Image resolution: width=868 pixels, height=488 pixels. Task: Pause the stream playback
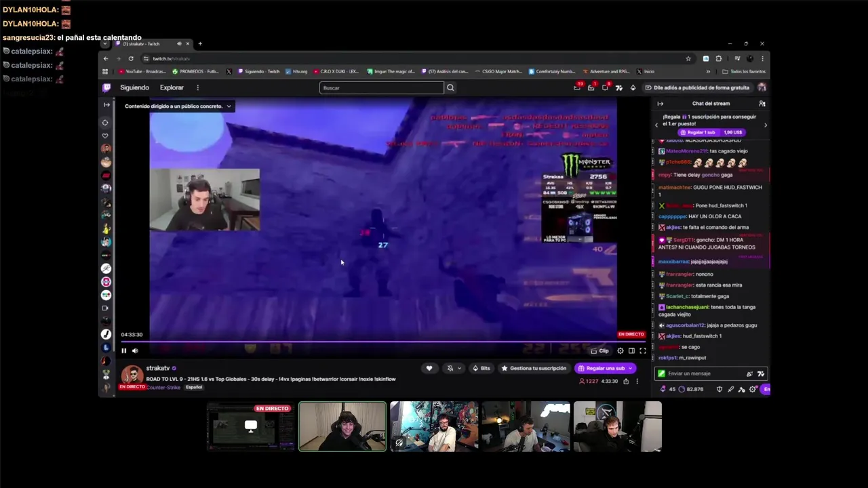(123, 350)
